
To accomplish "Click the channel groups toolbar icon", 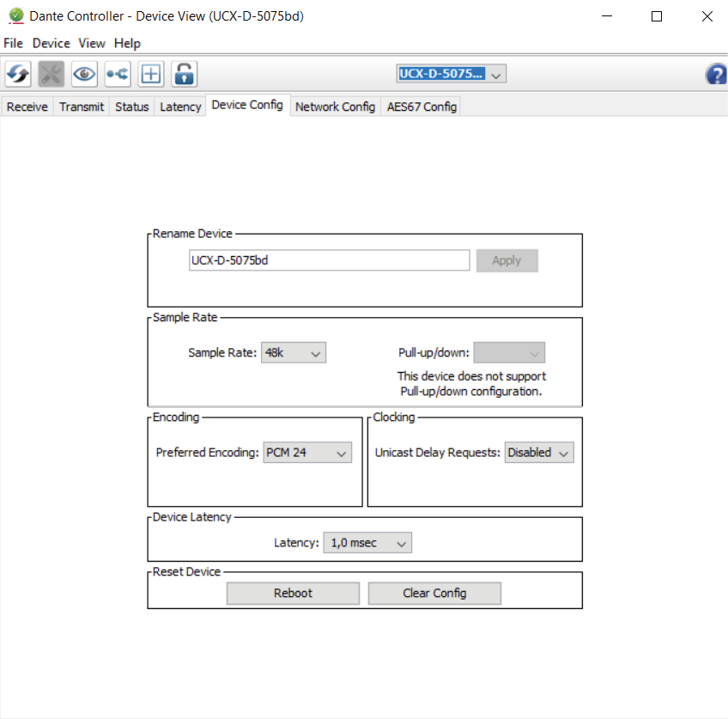I will pyautogui.click(x=118, y=74).
